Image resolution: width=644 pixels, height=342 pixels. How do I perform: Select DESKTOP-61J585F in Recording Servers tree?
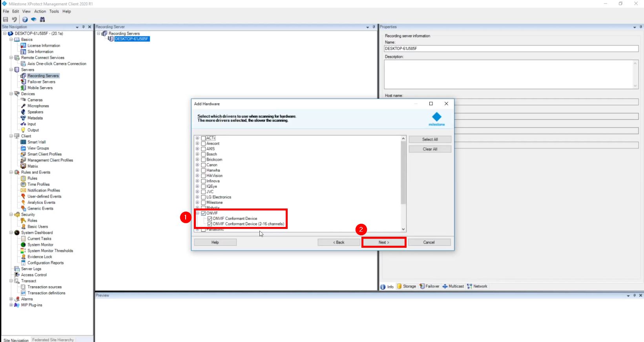[132, 39]
